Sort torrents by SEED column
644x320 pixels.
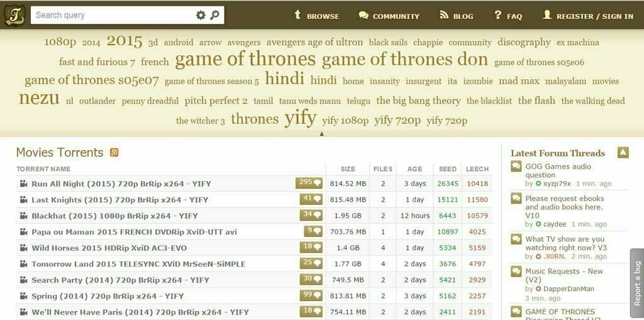point(447,169)
